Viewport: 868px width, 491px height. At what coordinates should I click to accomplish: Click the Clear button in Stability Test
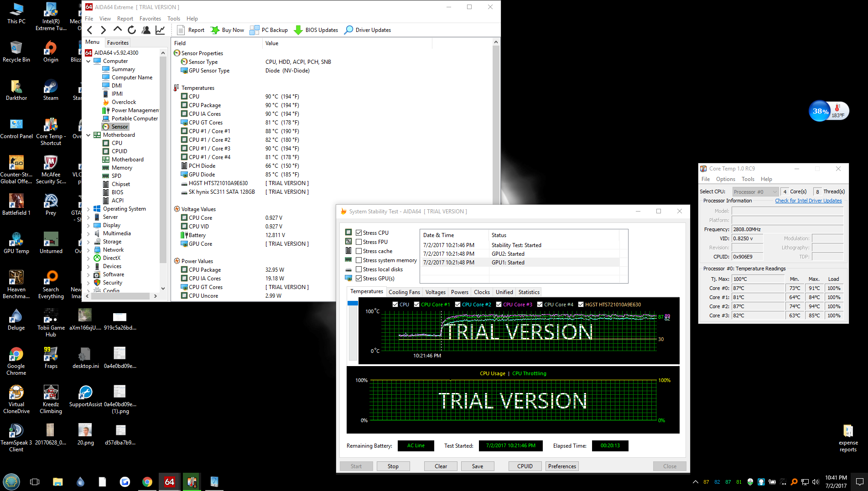(441, 466)
